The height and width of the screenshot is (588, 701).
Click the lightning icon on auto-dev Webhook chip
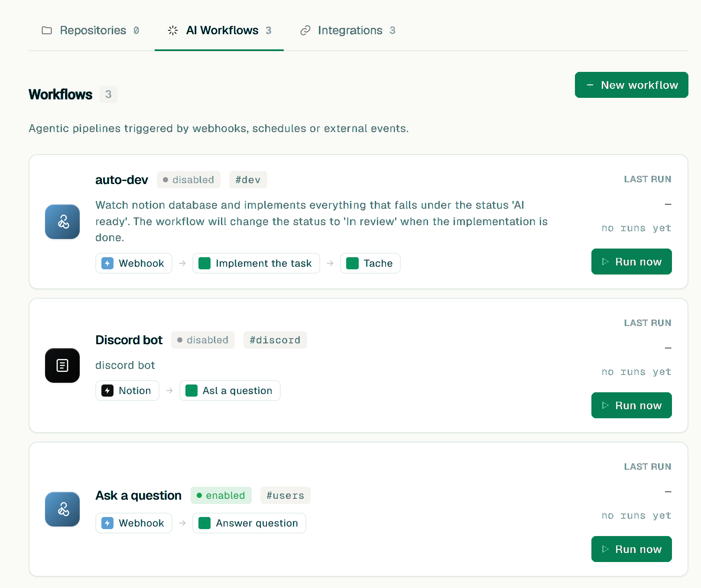tap(107, 263)
